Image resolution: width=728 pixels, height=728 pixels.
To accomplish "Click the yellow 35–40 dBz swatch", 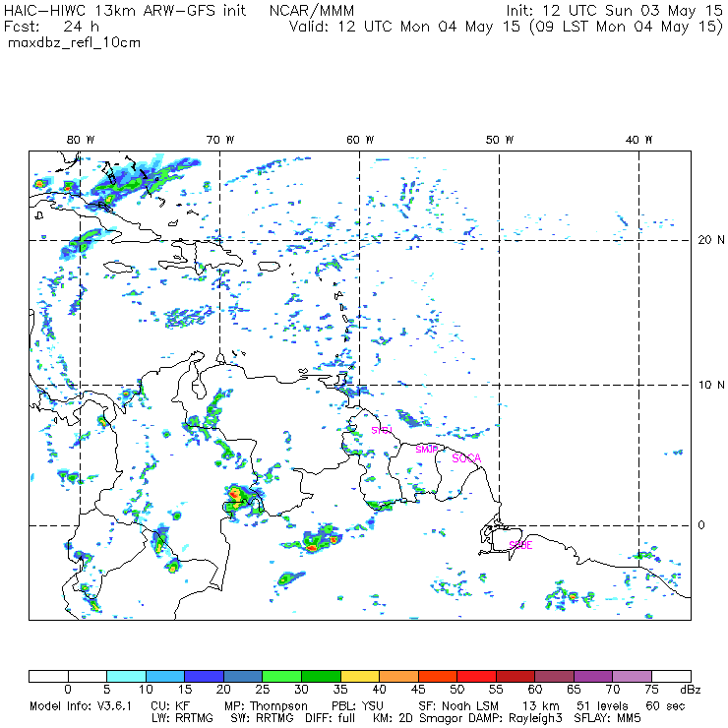I will click(x=360, y=676).
